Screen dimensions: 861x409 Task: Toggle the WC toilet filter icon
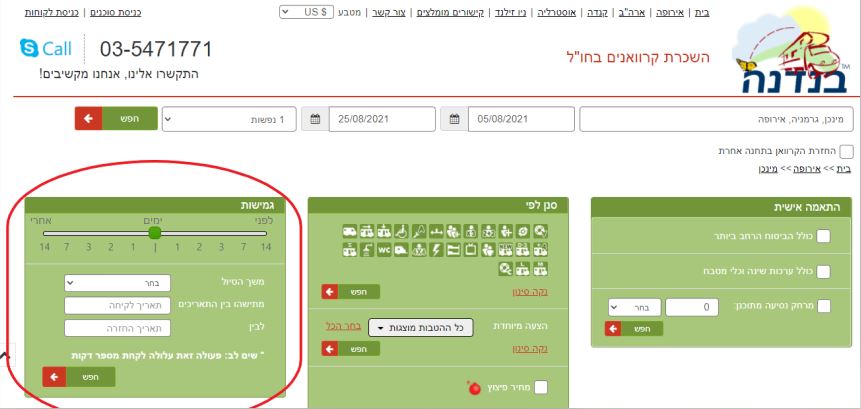click(x=384, y=250)
